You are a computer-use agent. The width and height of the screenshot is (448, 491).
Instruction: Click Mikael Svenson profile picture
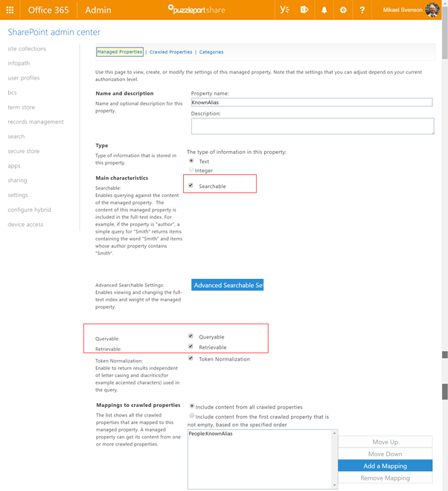pos(432,10)
